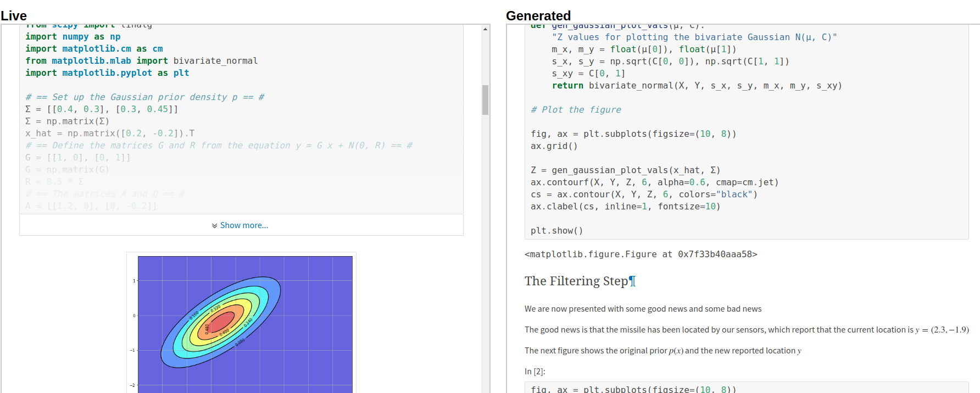Click the scroll up arrow in Live pane
The image size is (980, 393).
click(485, 29)
